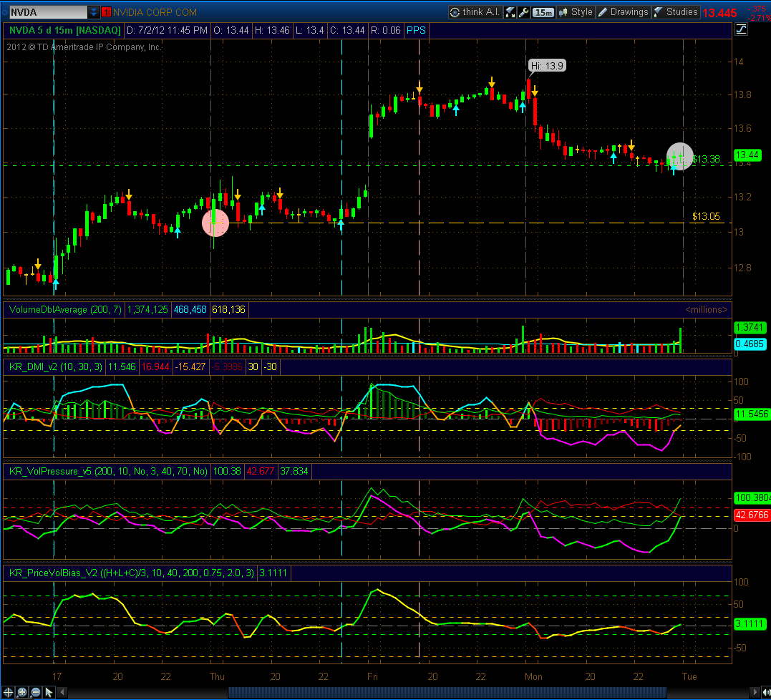
Task: Click the 1.3741 volume axis marker
Action: pos(750,327)
